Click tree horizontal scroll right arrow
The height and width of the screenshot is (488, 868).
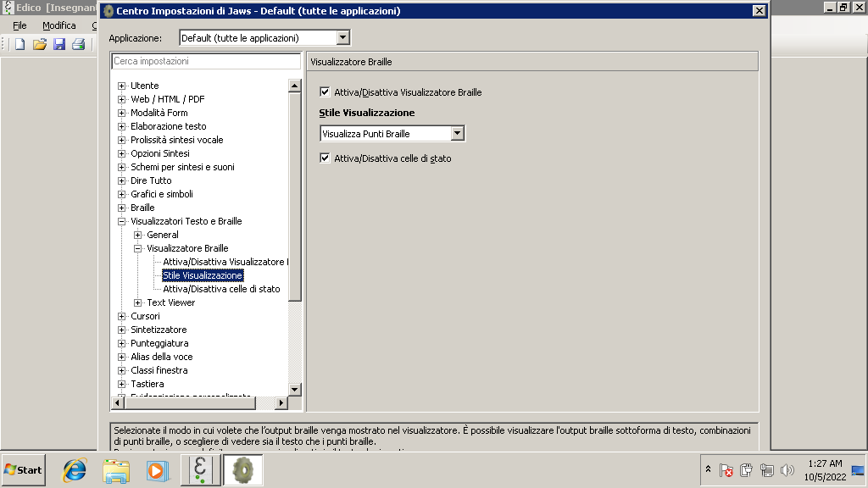click(x=281, y=402)
